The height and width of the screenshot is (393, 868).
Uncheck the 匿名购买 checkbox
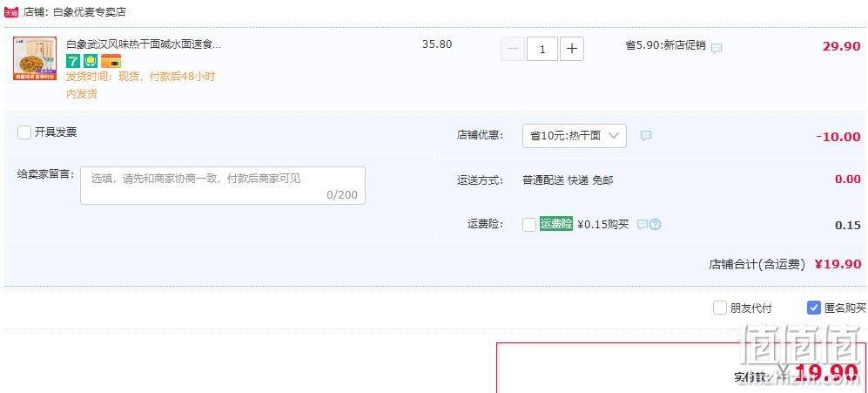tap(813, 308)
